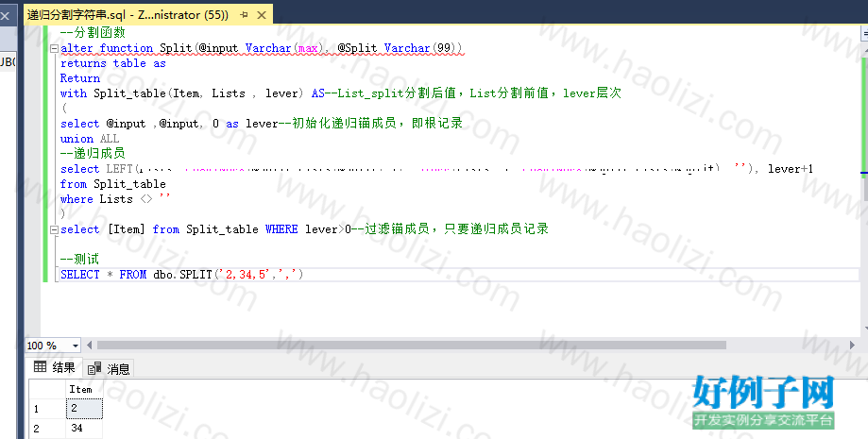Click the --测试 comment line

click(79, 259)
